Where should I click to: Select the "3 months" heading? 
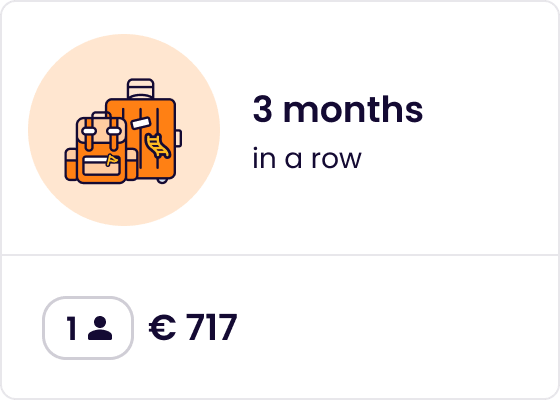click(338, 109)
